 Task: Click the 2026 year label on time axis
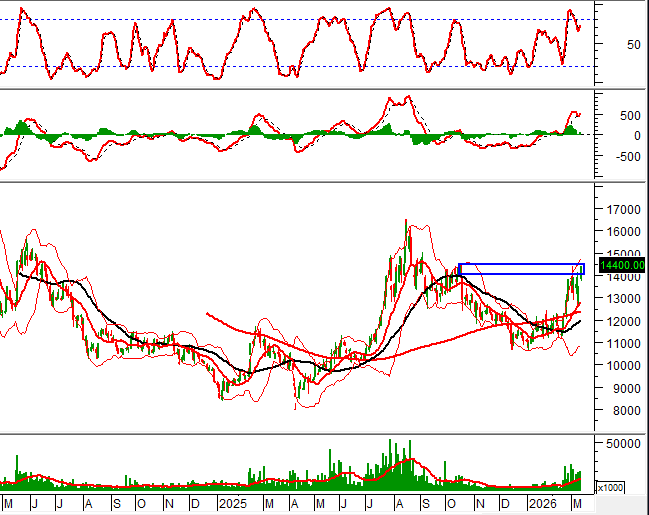[x=543, y=503]
